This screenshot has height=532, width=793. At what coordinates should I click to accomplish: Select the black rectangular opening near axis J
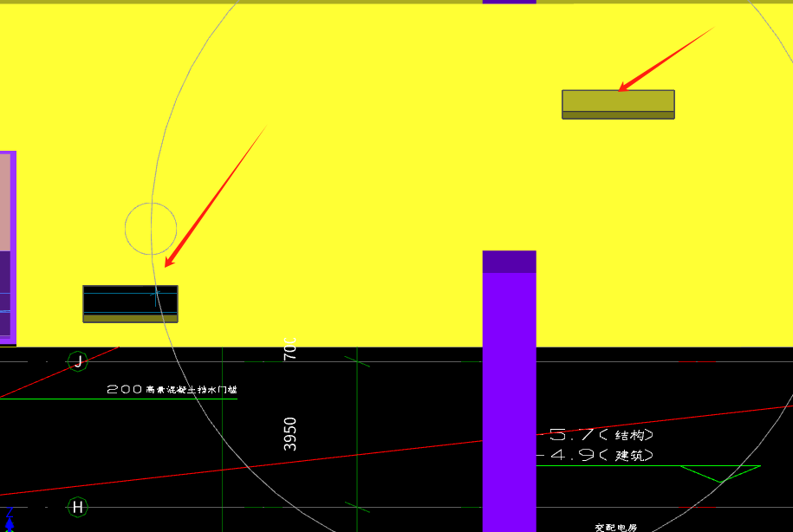131,304
